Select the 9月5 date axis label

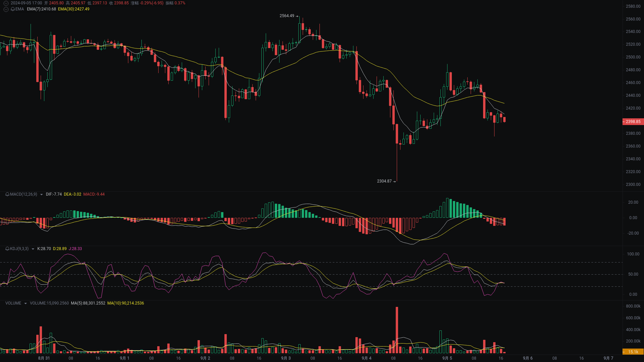(x=446, y=358)
